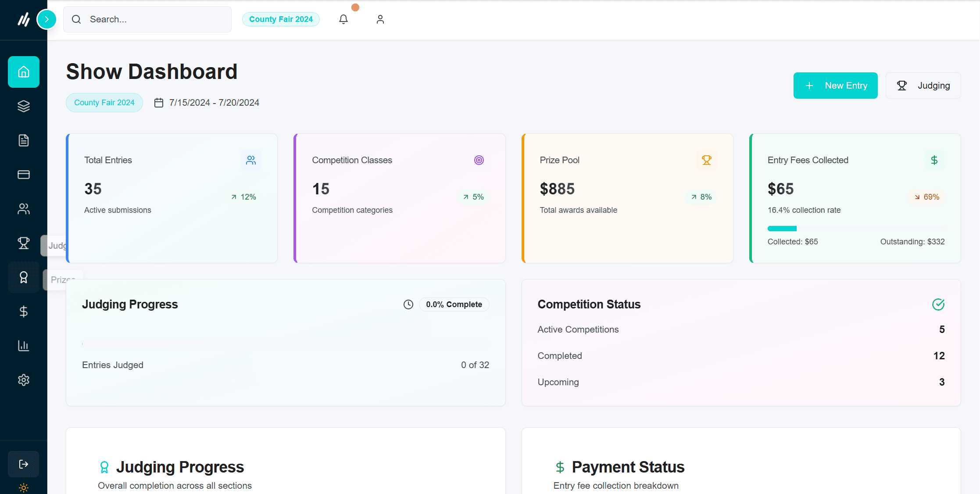The height and width of the screenshot is (494, 980).
Task: Click the fee collection progress bar
Action: 856,229
